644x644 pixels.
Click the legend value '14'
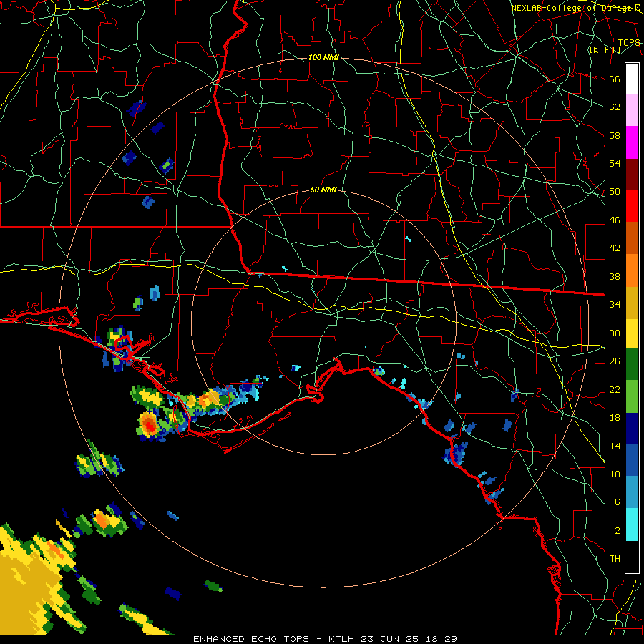(x=615, y=446)
